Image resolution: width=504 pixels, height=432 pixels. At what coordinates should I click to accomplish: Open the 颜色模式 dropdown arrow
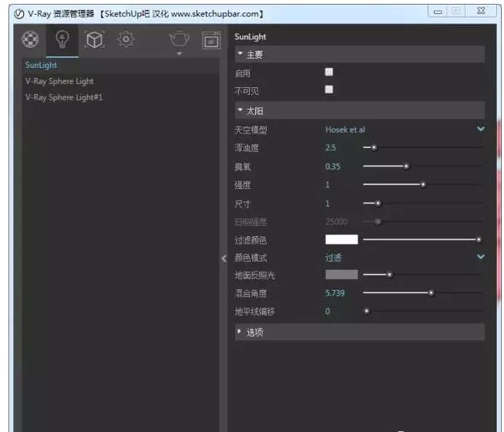pos(481,257)
